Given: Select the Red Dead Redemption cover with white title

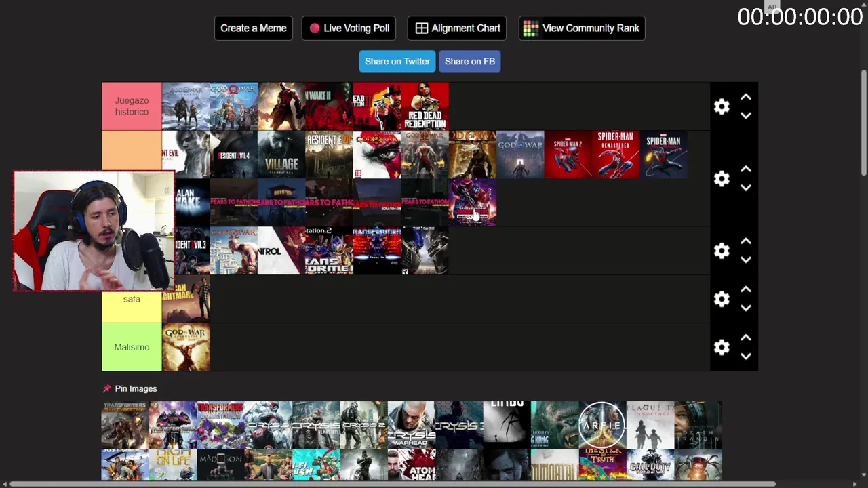Looking at the screenshot, I should 425,106.
